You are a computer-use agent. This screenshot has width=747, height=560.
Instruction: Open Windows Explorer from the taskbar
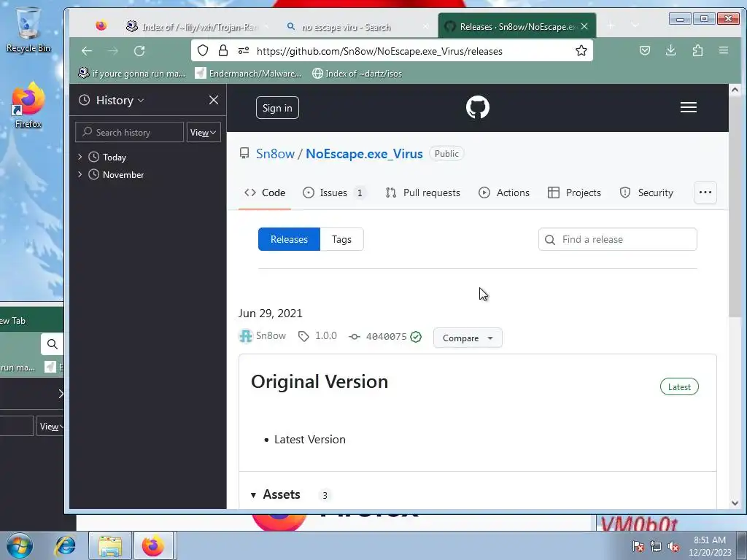point(110,545)
